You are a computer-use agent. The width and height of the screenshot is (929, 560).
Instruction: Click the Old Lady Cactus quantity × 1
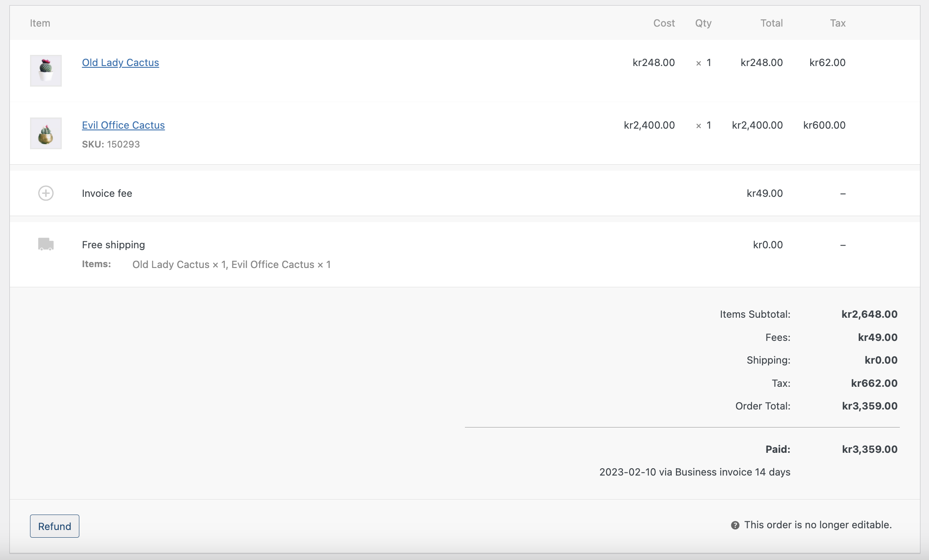click(x=703, y=63)
